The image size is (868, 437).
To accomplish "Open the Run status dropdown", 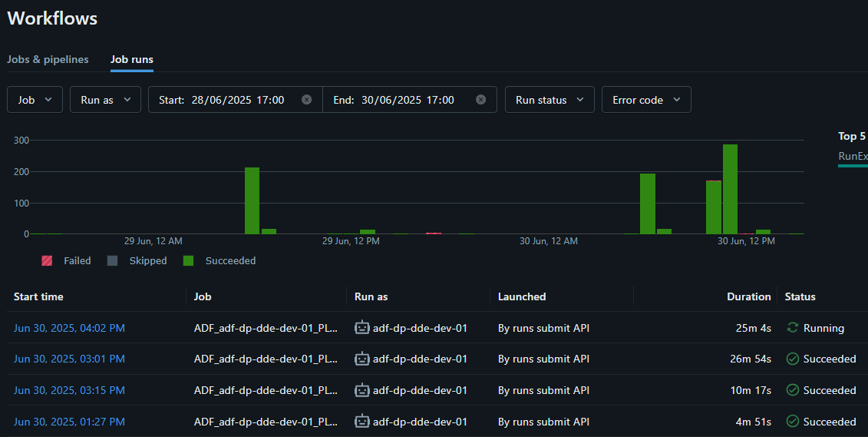I will pos(549,100).
